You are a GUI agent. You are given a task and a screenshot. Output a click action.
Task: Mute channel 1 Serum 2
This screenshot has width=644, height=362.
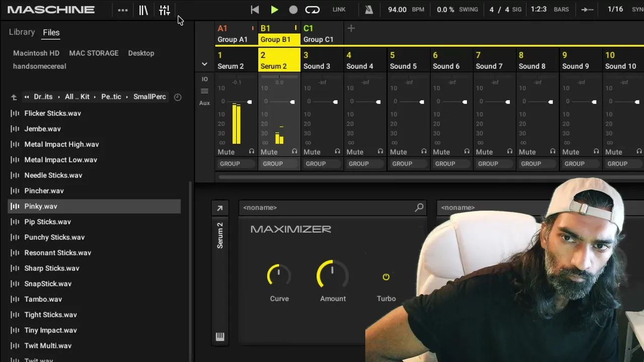(226, 152)
